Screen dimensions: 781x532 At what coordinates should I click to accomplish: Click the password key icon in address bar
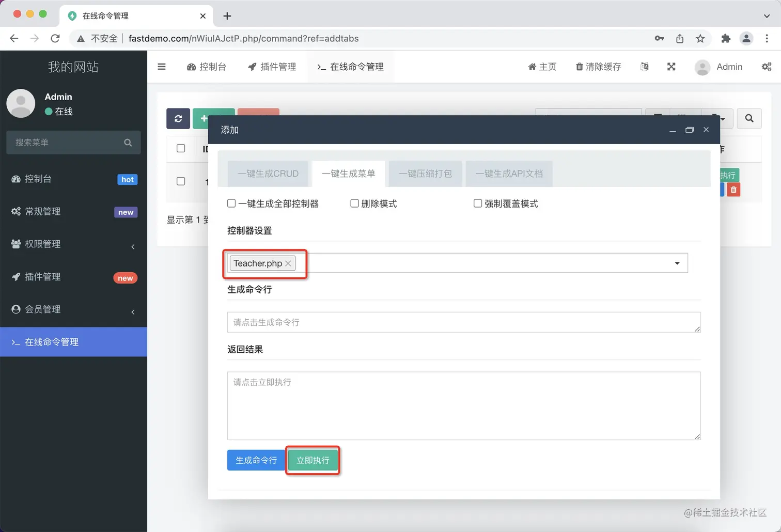click(x=659, y=39)
